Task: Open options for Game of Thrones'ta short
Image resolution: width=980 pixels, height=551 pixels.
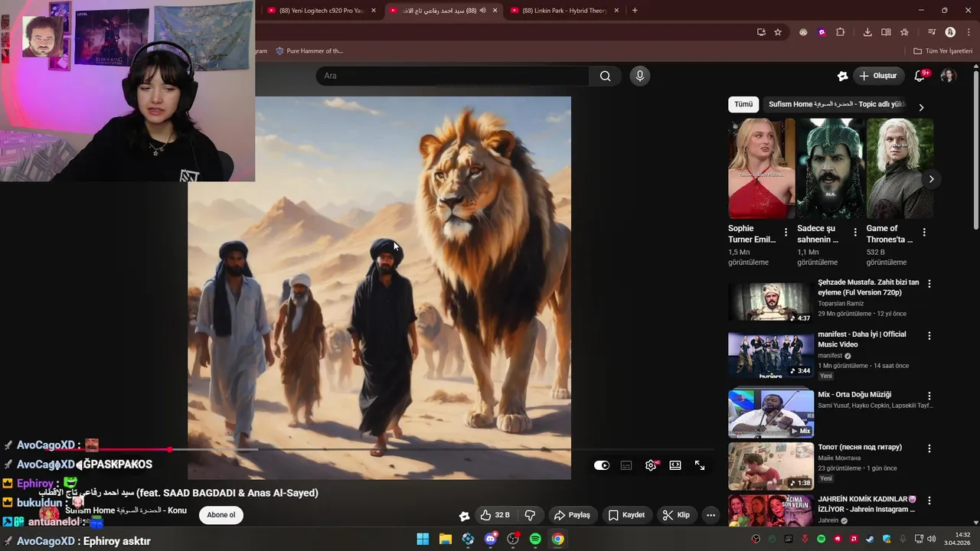Action: point(924,232)
